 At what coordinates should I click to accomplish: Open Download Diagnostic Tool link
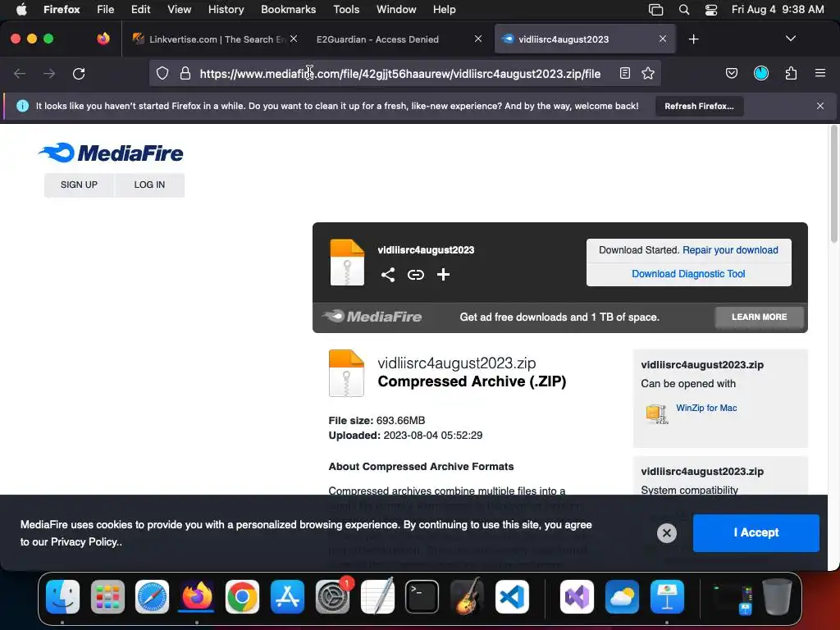[x=688, y=274]
